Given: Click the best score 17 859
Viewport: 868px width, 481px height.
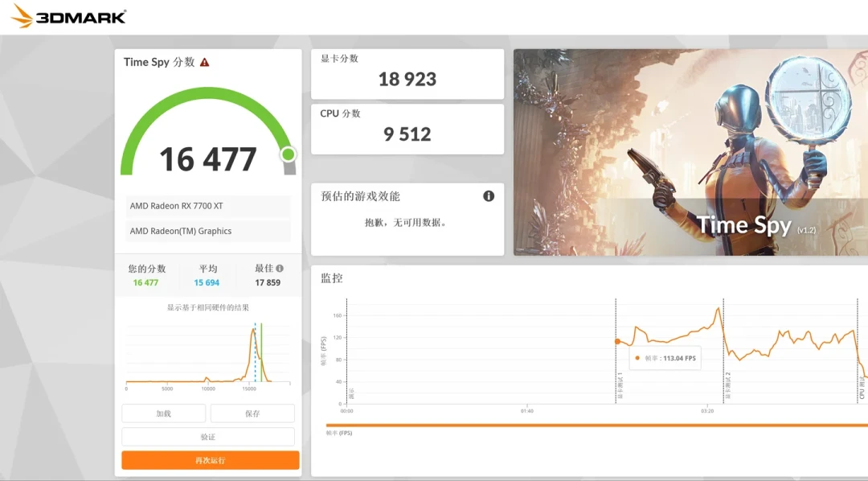Looking at the screenshot, I should pos(268,282).
